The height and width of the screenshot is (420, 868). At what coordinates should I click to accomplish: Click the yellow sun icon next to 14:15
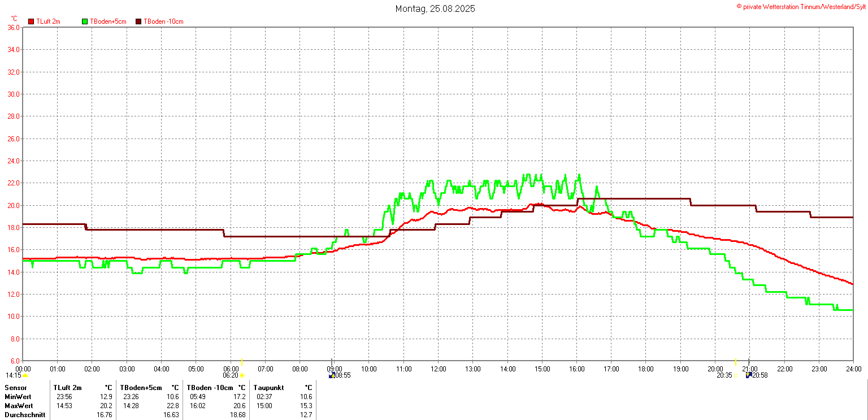pos(25,375)
